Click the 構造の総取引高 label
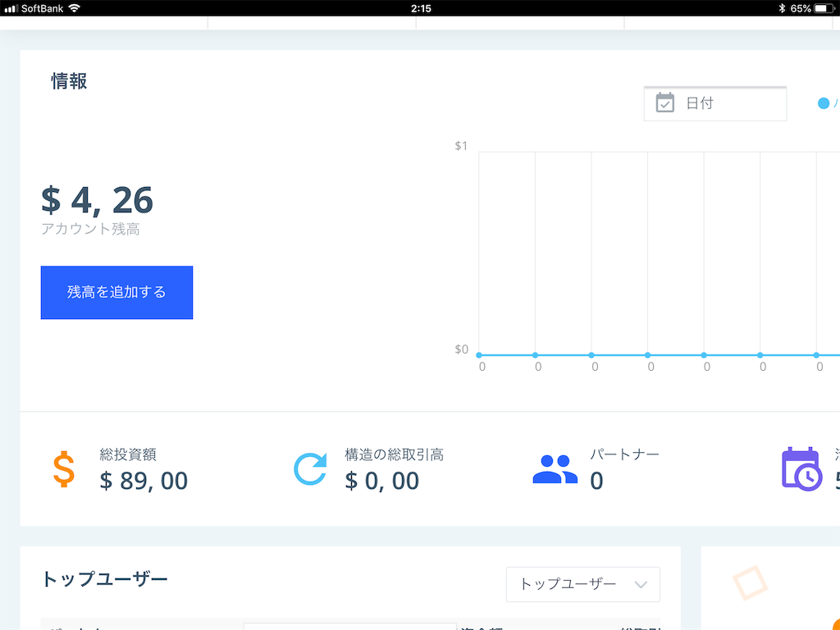The height and width of the screenshot is (630, 840). pos(395,454)
